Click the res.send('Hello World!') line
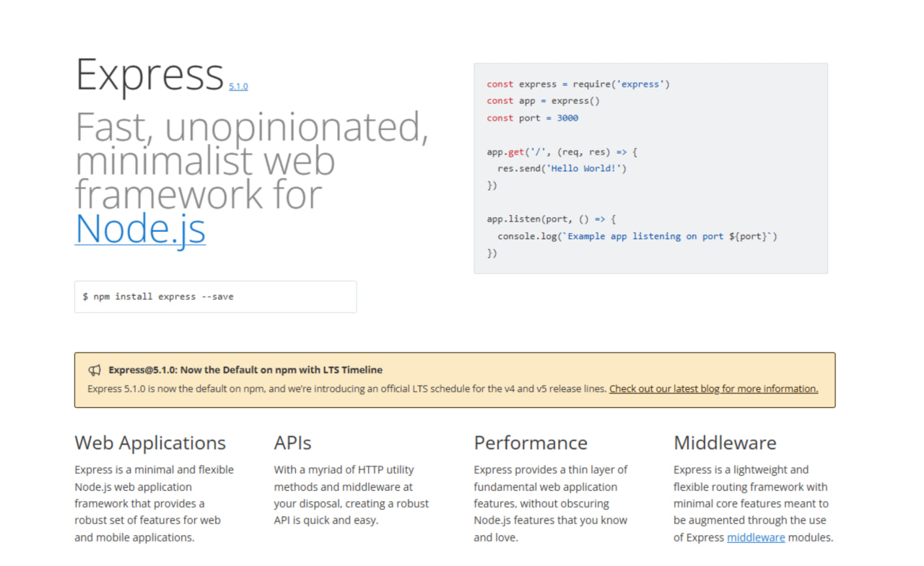 [562, 169]
